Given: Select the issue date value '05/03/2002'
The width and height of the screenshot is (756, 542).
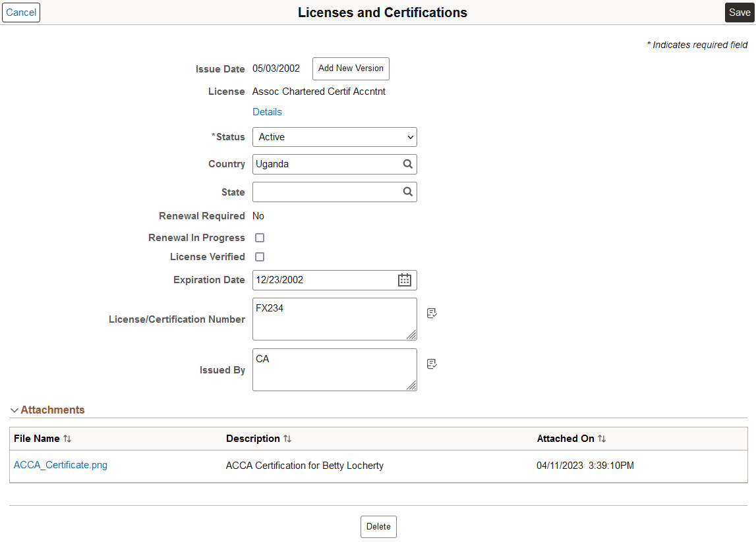Looking at the screenshot, I should click(276, 68).
